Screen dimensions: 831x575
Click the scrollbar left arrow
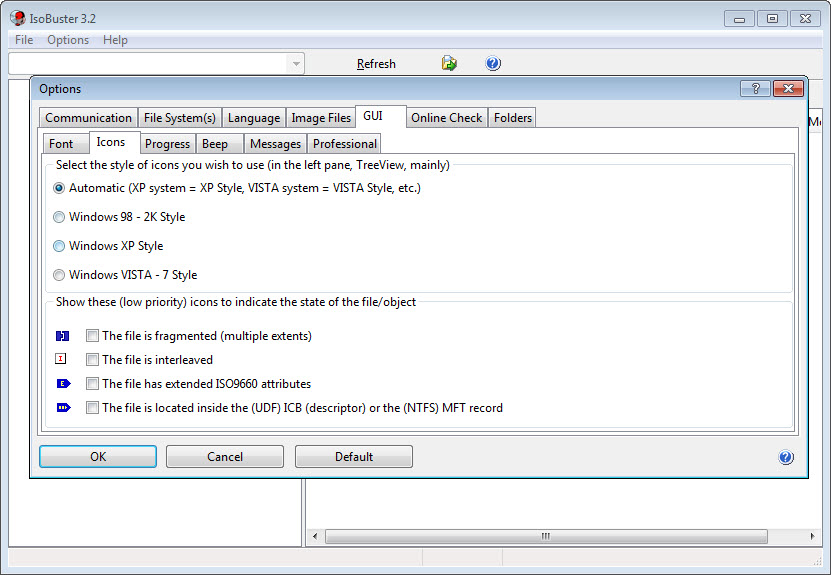pos(315,536)
